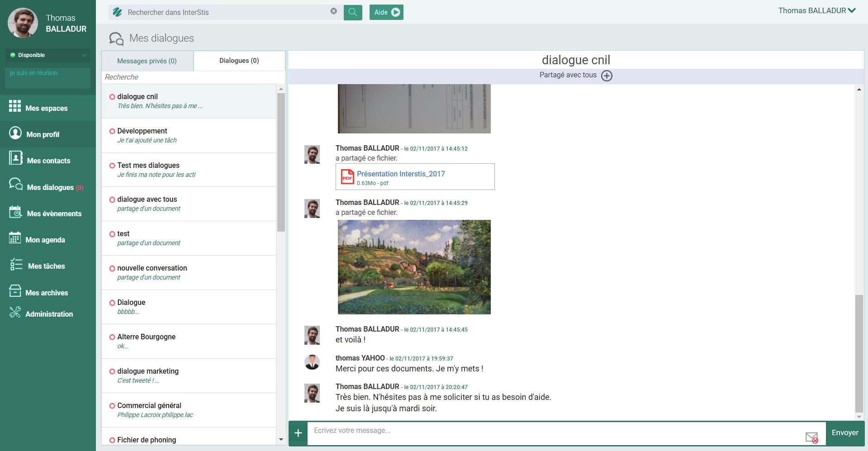Click 'Merci pour ces documents' message text
Image resolution: width=868 pixels, height=451 pixels.
click(x=409, y=369)
